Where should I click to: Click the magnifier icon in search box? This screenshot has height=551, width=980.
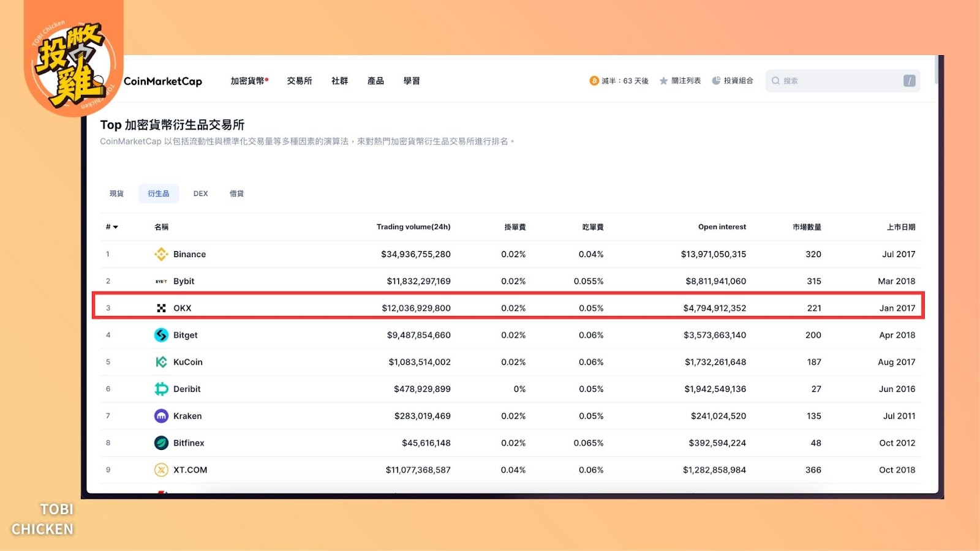(775, 81)
